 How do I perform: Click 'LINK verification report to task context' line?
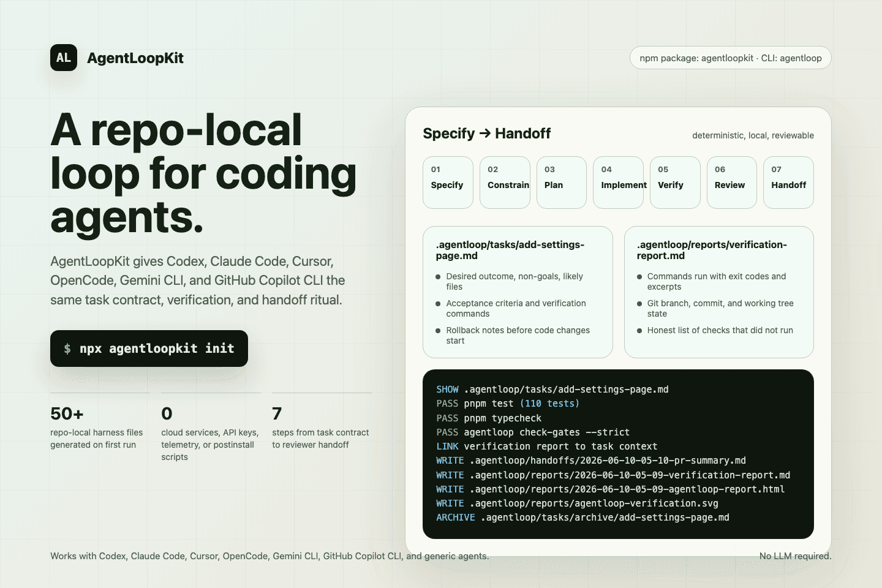coord(546,447)
